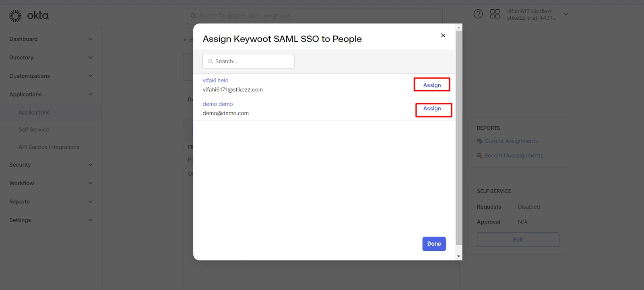
Task: Collapse the Applications menu chevron
Action: 90,94
